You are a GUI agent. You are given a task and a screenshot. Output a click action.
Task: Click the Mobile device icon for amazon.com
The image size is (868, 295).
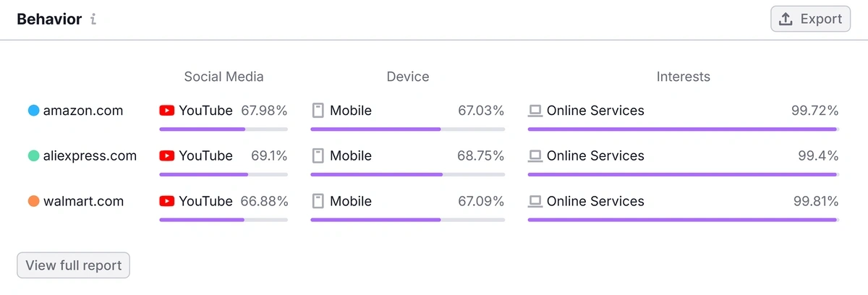[318, 111]
